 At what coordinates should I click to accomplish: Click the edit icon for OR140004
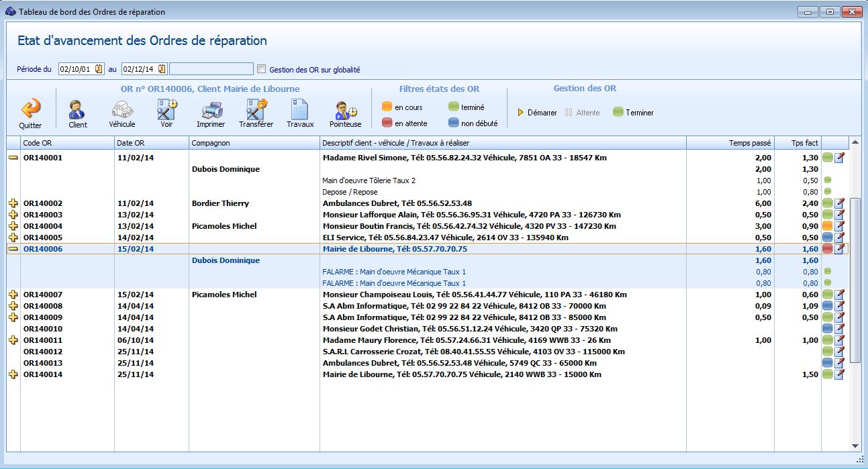tap(839, 226)
